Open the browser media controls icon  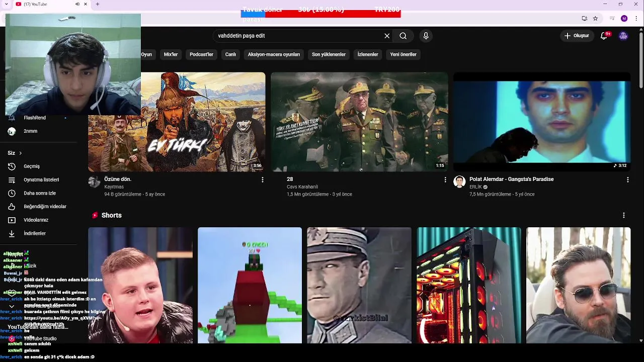(x=612, y=19)
